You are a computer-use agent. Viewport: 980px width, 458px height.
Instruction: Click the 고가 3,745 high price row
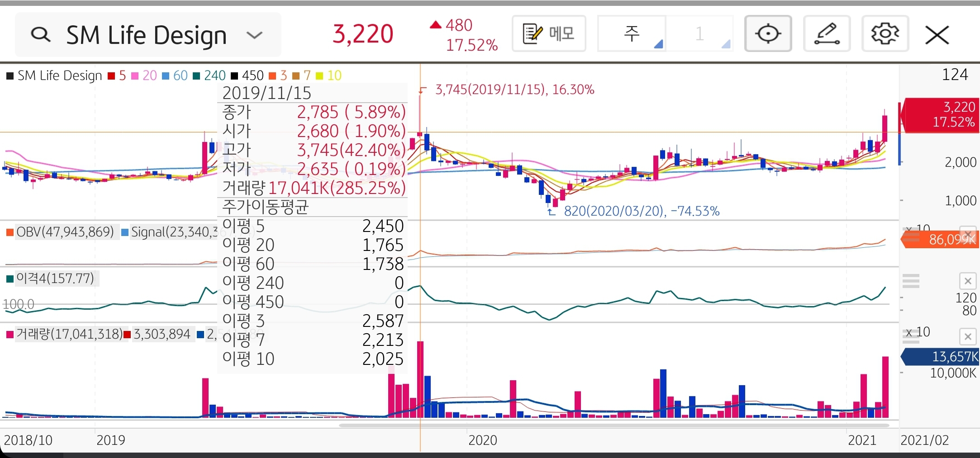click(313, 150)
